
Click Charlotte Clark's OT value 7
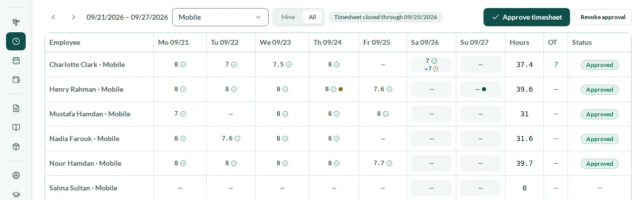click(x=556, y=64)
